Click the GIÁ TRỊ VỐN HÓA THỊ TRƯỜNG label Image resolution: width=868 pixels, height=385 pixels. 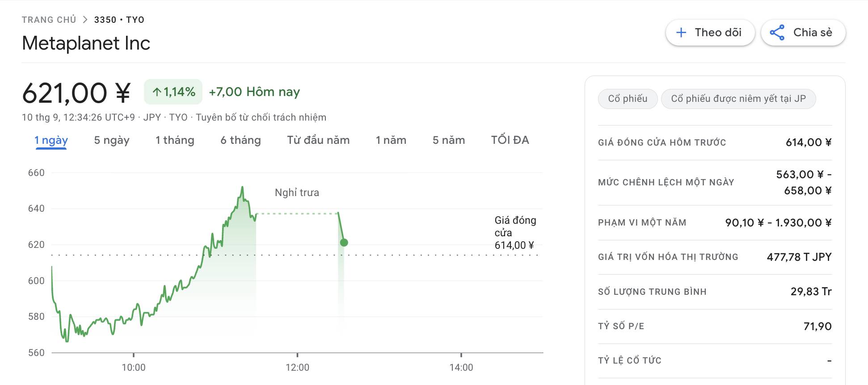[x=668, y=257]
